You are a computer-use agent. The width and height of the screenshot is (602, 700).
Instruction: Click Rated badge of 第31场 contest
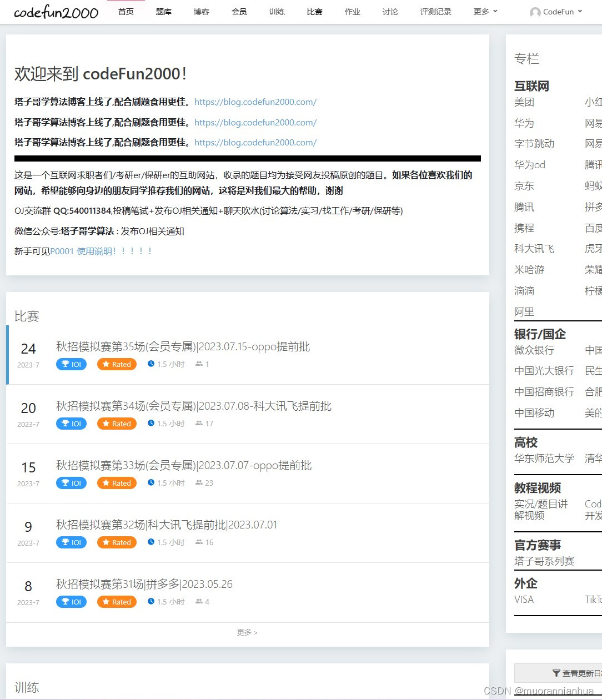pyautogui.click(x=117, y=602)
